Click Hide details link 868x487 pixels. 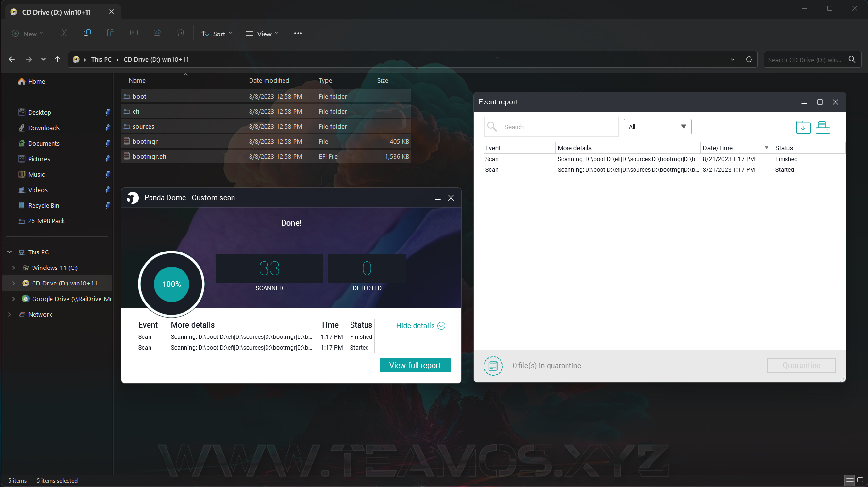pos(420,326)
